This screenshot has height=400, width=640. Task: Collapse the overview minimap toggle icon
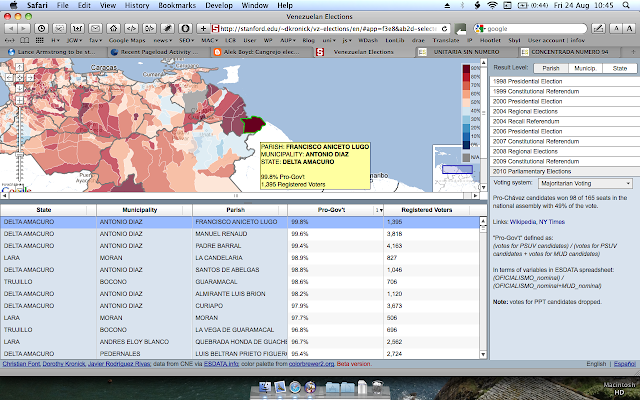click(479, 186)
